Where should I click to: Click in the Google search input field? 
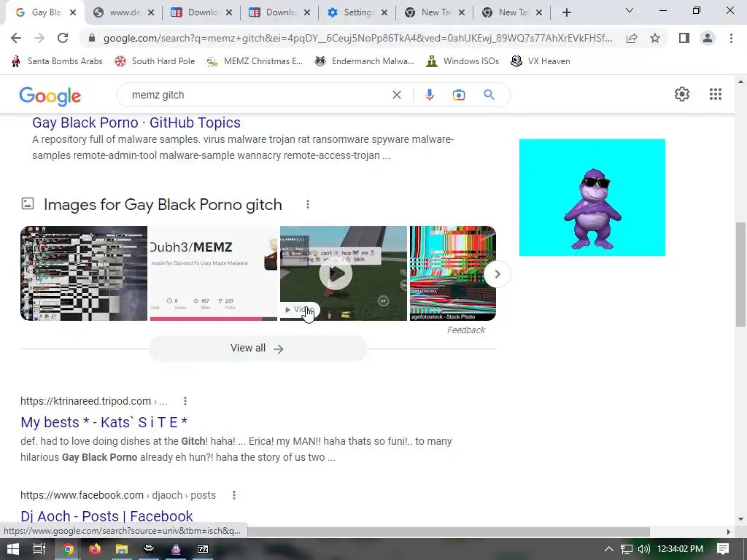(x=258, y=96)
